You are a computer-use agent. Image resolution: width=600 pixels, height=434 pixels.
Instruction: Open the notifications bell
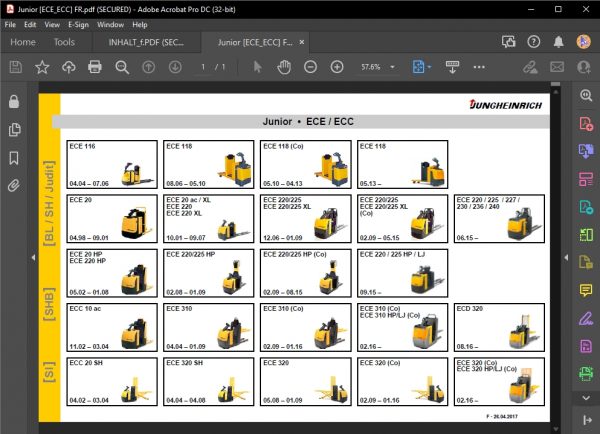point(559,42)
